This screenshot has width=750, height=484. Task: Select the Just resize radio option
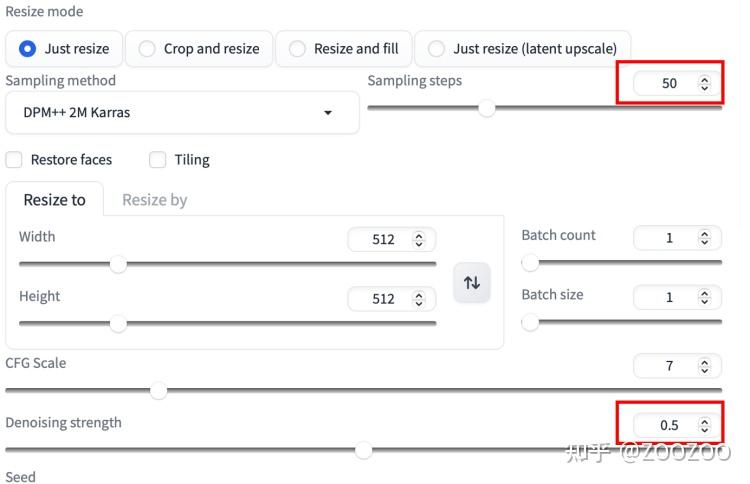click(28, 48)
